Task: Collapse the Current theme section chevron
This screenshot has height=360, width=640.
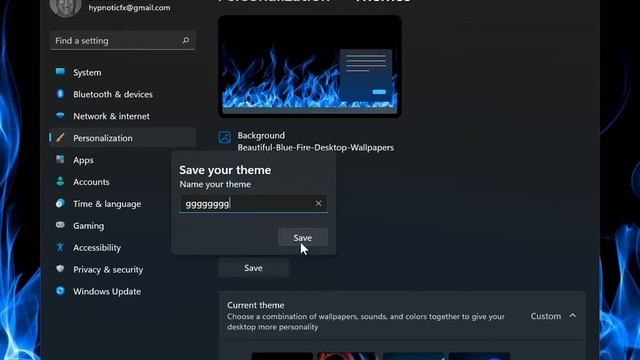Action: 573,316
